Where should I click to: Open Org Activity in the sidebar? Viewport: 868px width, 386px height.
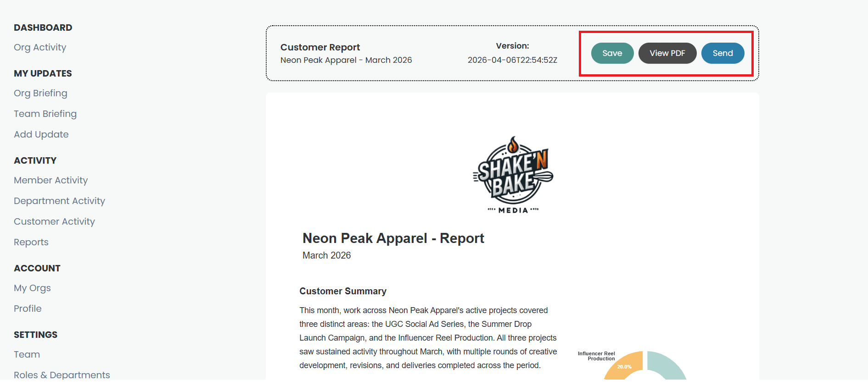[40, 47]
